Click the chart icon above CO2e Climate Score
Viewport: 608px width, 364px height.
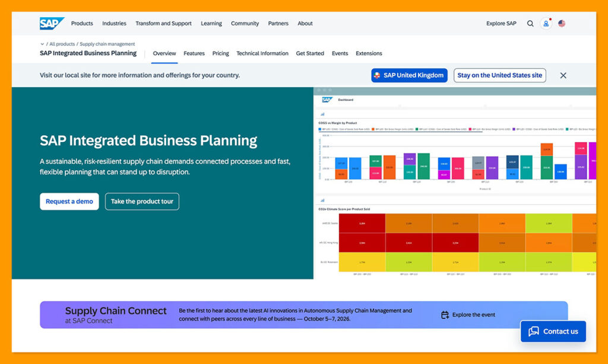[x=322, y=201]
